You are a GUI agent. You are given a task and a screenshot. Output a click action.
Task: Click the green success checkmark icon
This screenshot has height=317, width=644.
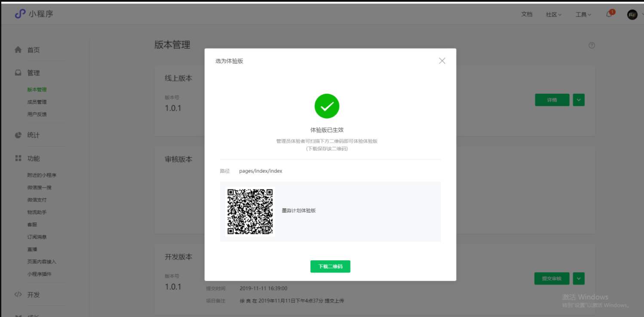tap(327, 106)
